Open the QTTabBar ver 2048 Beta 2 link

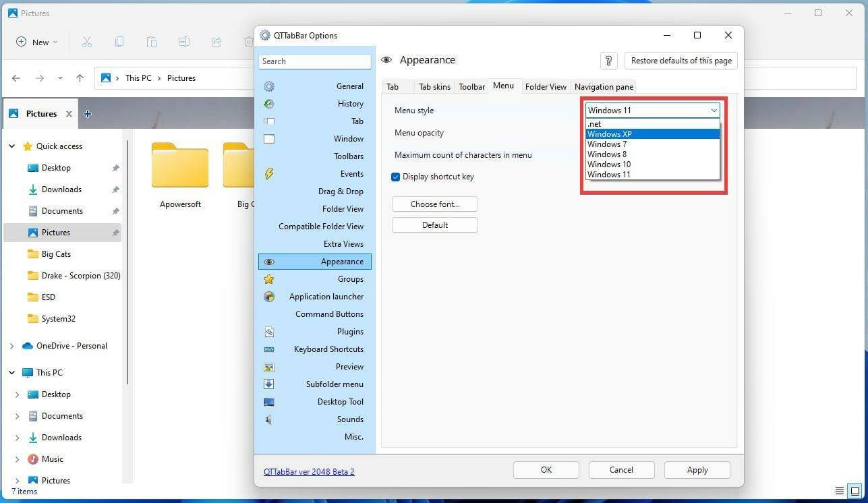(309, 471)
